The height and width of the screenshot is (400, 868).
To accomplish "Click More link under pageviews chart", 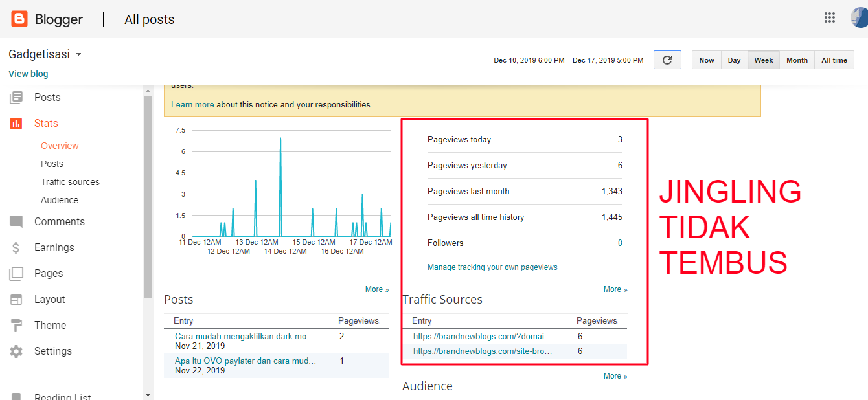I will 377,289.
